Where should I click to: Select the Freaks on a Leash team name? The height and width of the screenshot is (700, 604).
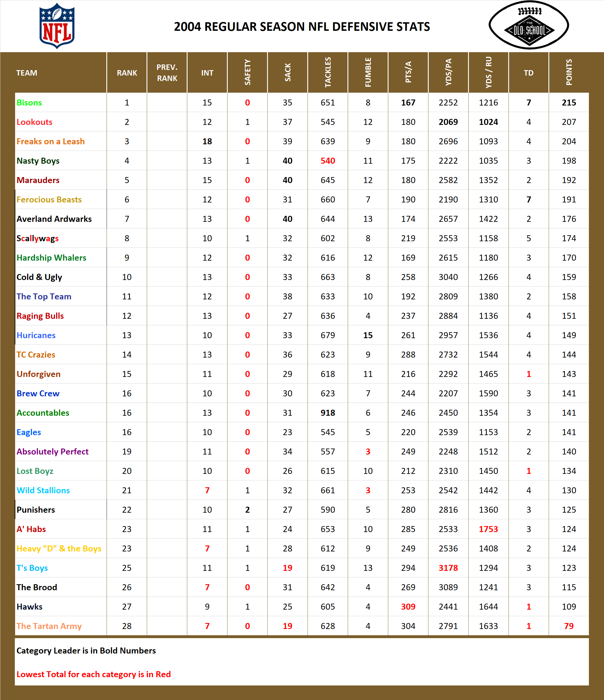(x=51, y=141)
